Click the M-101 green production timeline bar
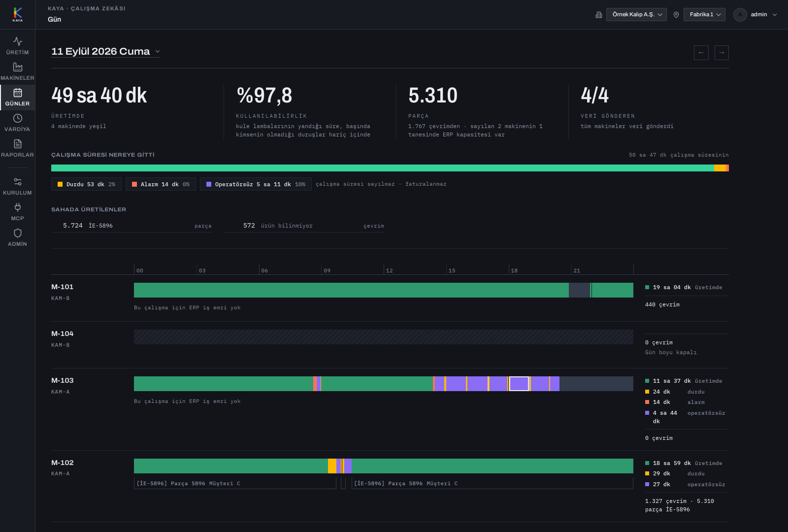Screen dimensions: 788x532 (351, 290)
